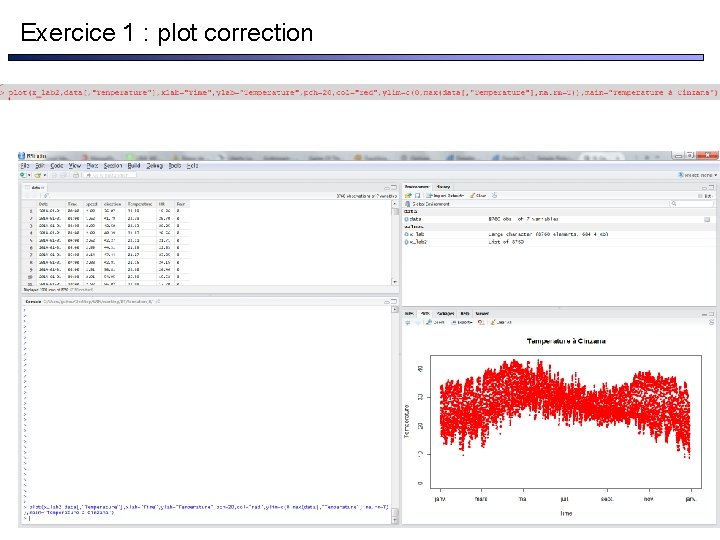Click the data viewer scrollbar down arrow
Screen dimensions: 720x540
395,281
